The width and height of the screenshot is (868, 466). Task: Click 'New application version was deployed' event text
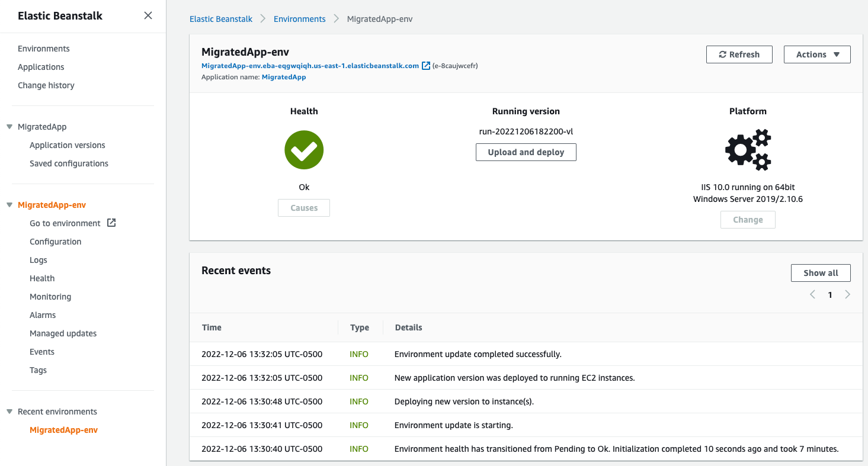pos(515,378)
